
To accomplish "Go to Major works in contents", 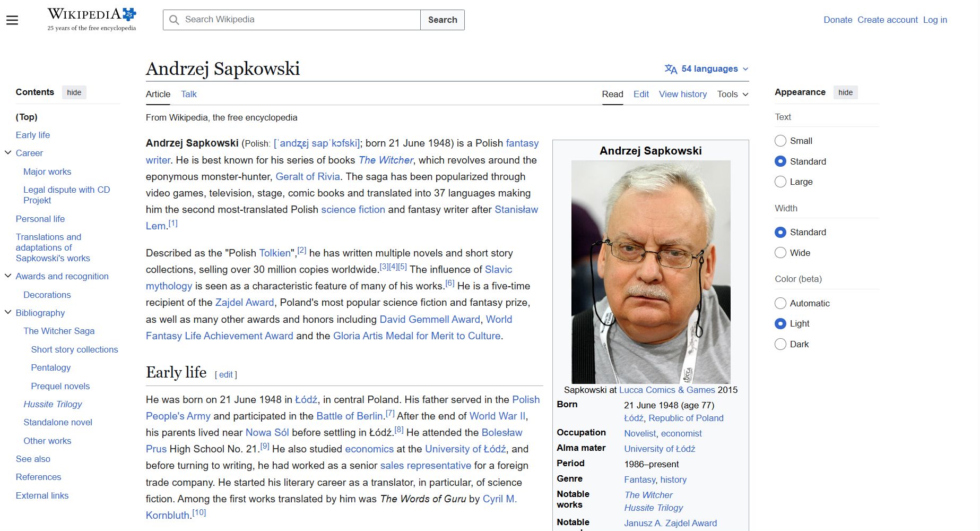I will click(47, 172).
